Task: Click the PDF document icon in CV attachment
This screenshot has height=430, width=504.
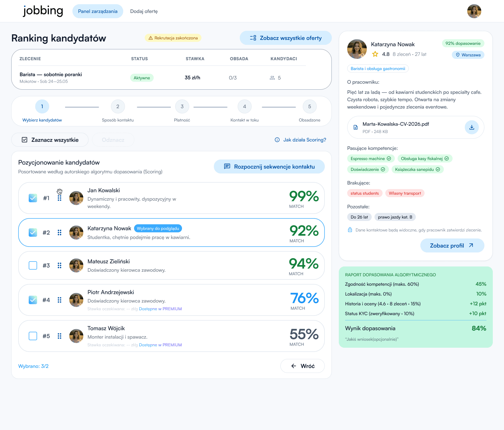Action: 356,127
